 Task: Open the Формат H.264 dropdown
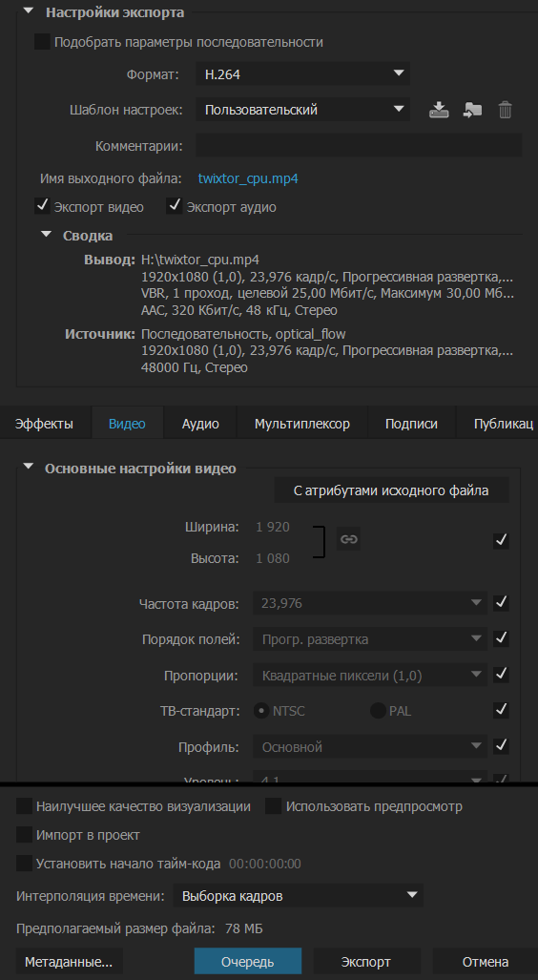pyautogui.click(x=302, y=74)
